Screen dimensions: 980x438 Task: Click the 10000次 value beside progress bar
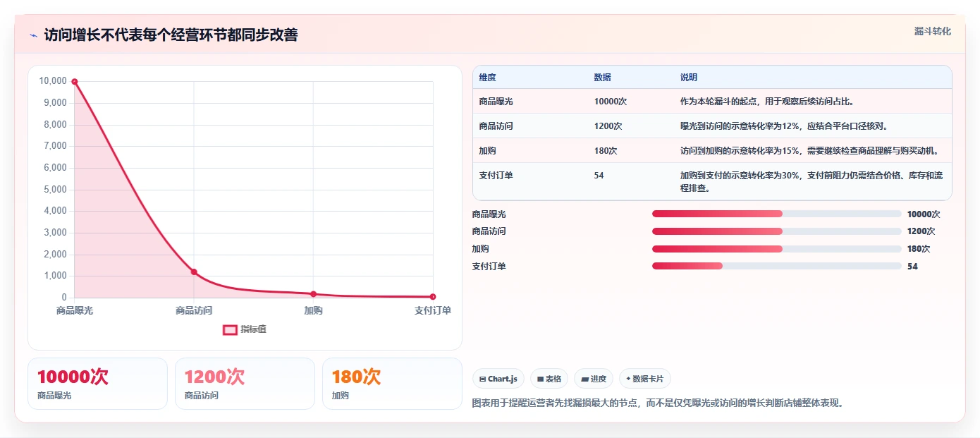click(x=924, y=214)
